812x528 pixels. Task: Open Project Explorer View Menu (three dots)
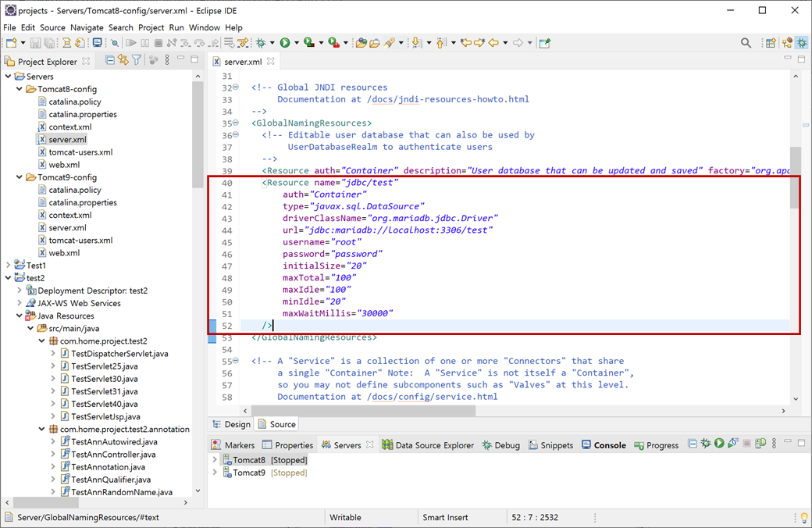click(167, 61)
